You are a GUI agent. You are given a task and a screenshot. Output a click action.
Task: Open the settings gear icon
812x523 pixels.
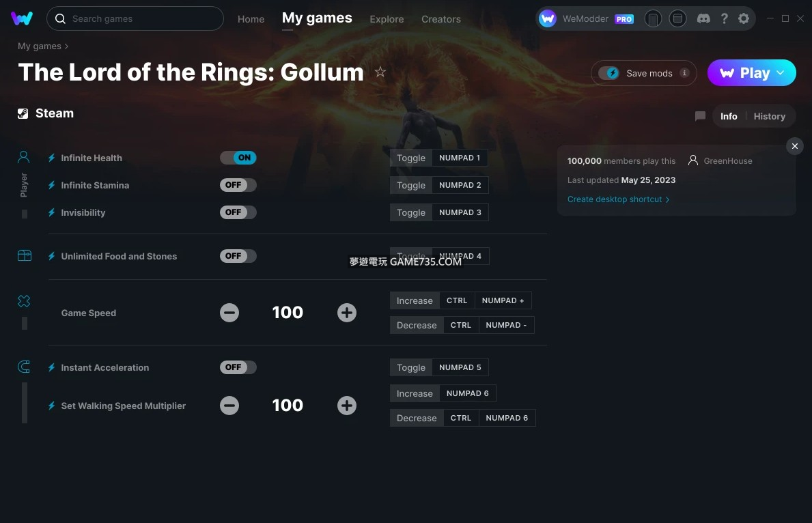point(744,19)
